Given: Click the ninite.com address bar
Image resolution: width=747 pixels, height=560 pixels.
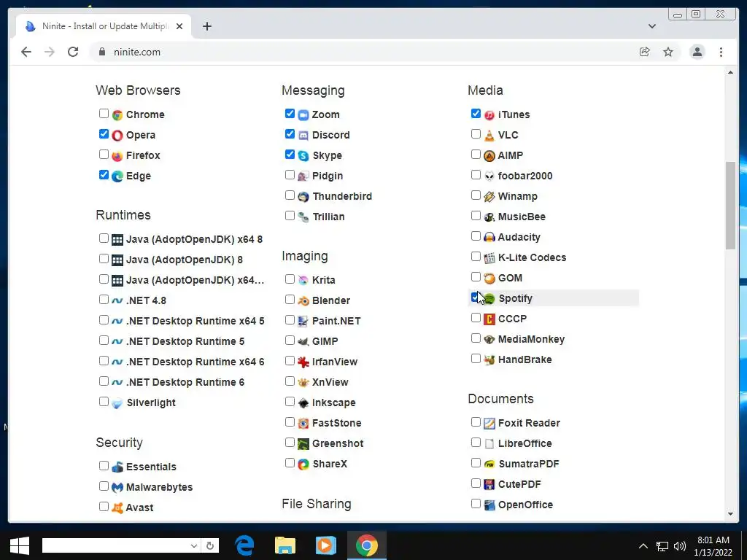Looking at the screenshot, I should point(362,52).
